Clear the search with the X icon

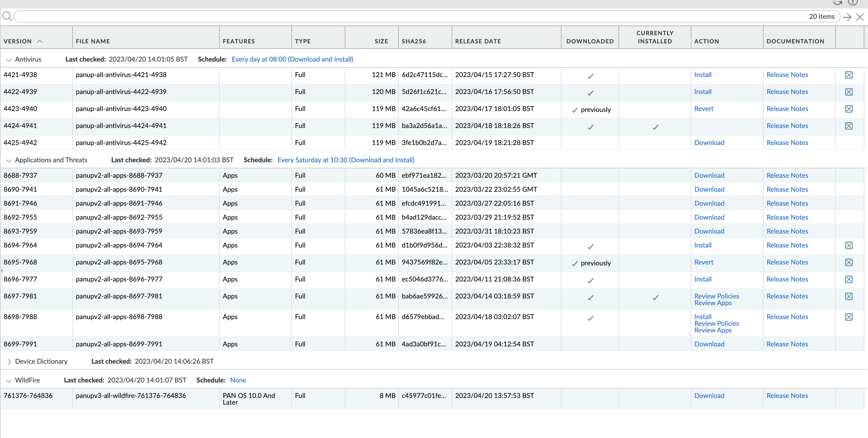(x=860, y=17)
